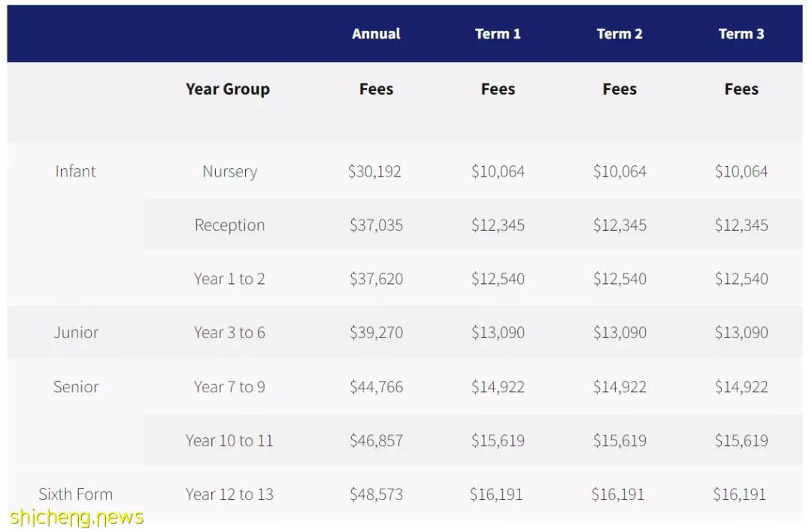The height and width of the screenshot is (532, 812).
Task: Select the Term 1 column header
Action: click(498, 34)
